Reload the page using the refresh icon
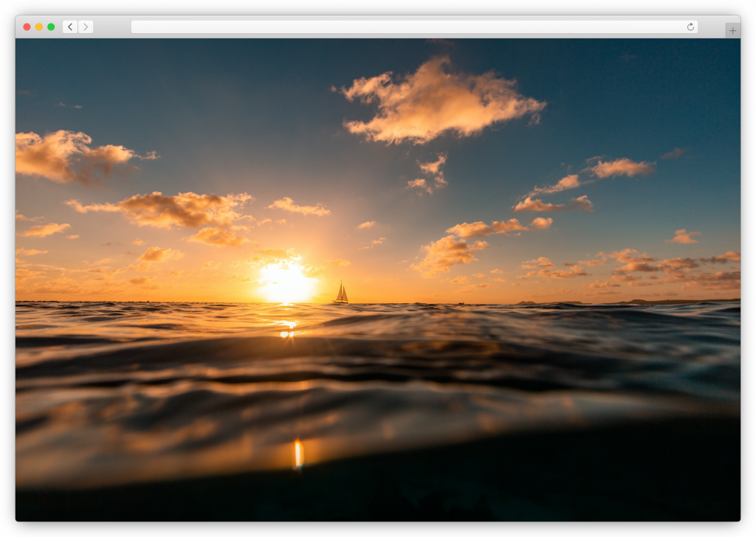This screenshot has width=756, height=537. [x=690, y=27]
